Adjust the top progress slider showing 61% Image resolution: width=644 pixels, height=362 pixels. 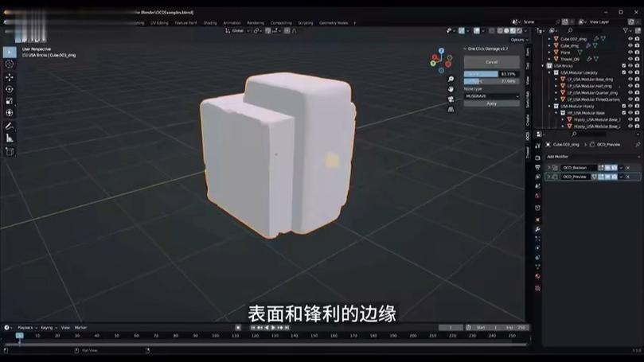click(492, 74)
